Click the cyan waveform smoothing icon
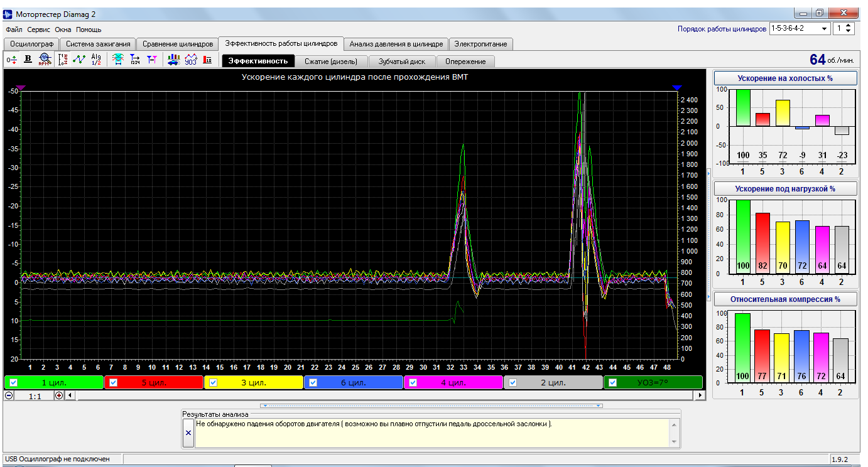 (x=117, y=60)
